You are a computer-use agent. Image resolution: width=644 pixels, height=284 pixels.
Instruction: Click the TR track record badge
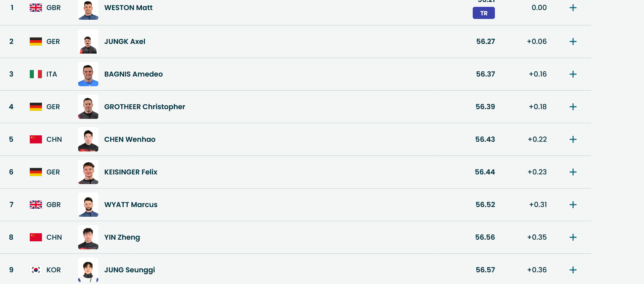click(x=484, y=13)
